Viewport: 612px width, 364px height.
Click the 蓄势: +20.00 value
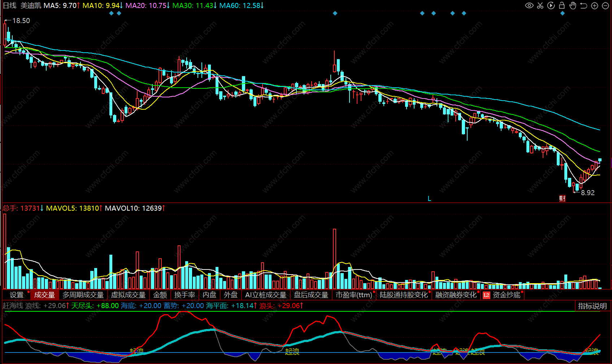click(184, 306)
